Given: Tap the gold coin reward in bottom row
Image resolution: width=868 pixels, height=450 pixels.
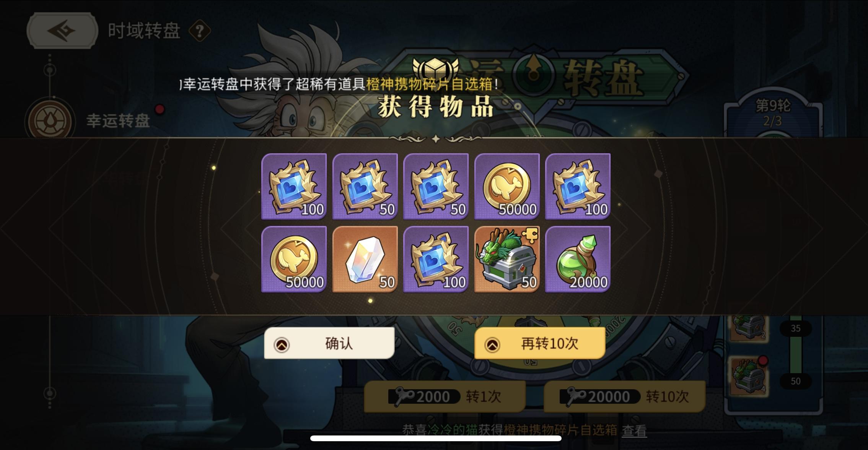Looking at the screenshot, I should 294,259.
